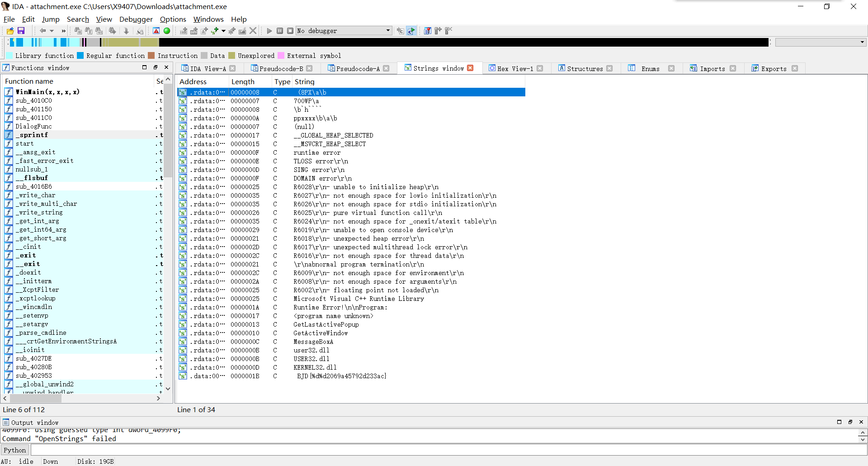Stop the debugger process
Image resolution: width=868 pixels, height=466 pixels.
coord(290,31)
